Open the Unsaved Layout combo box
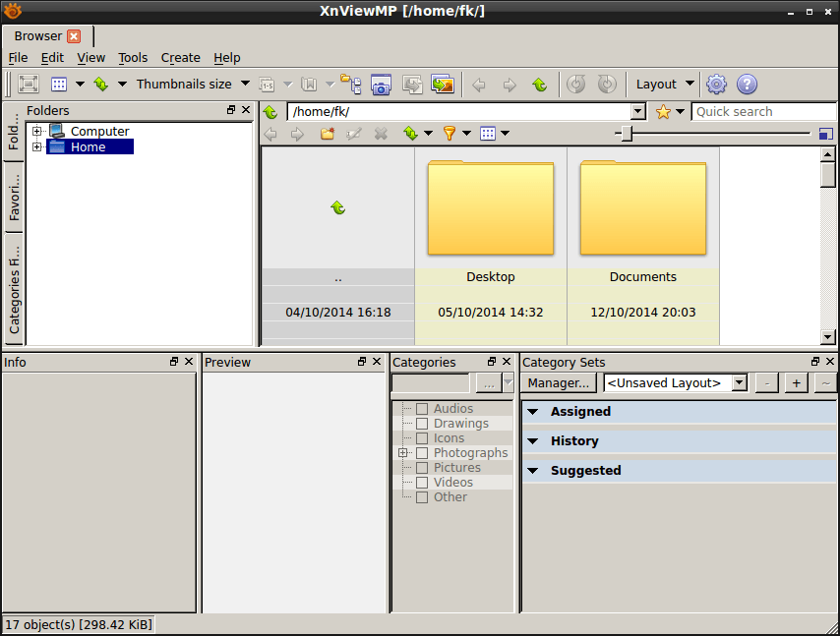Screen dimensions: 840x636 tap(676, 383)
